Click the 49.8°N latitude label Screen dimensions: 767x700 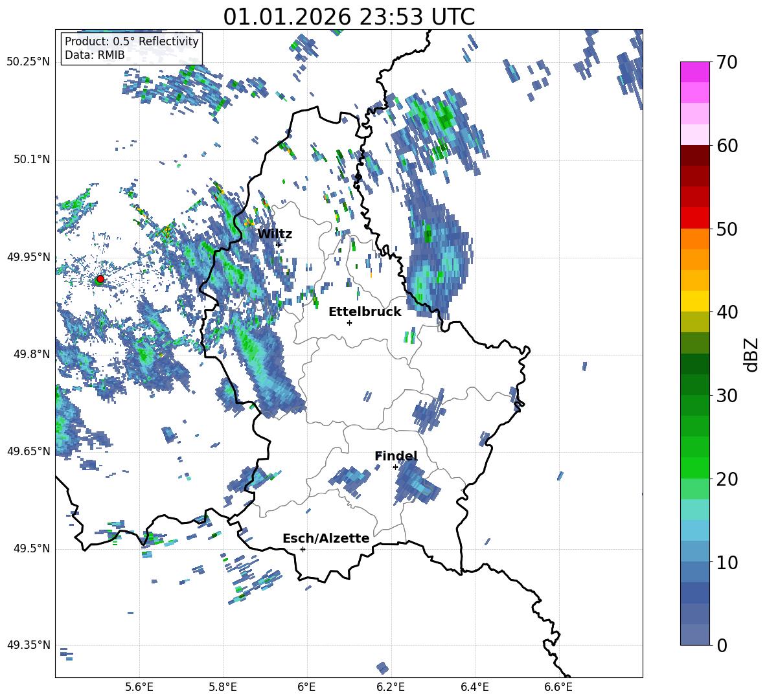pyautogui.click(x=31, y=354)
